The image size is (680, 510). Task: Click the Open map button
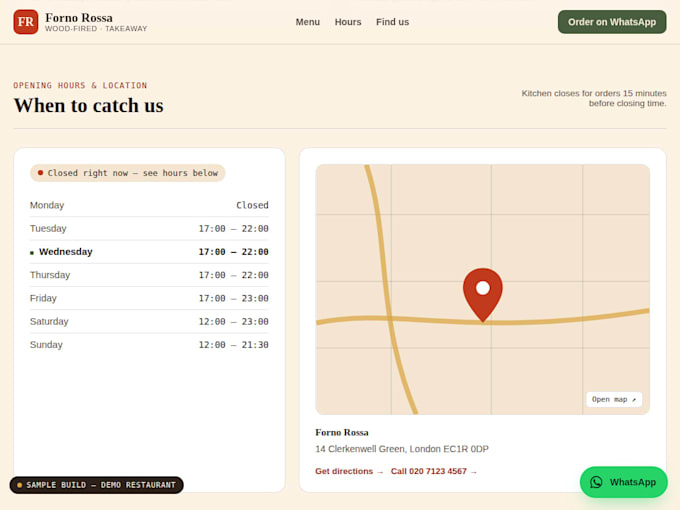(614, 399)
